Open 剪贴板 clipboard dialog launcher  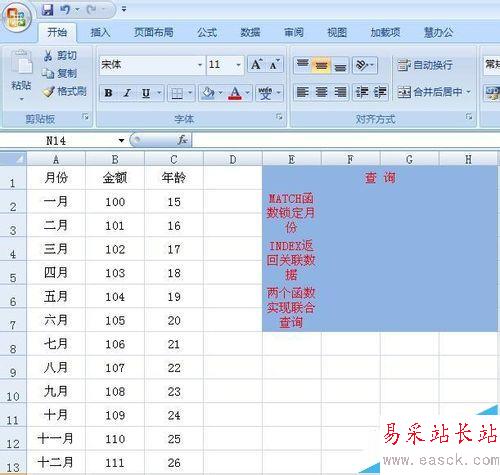pos(86,117)
